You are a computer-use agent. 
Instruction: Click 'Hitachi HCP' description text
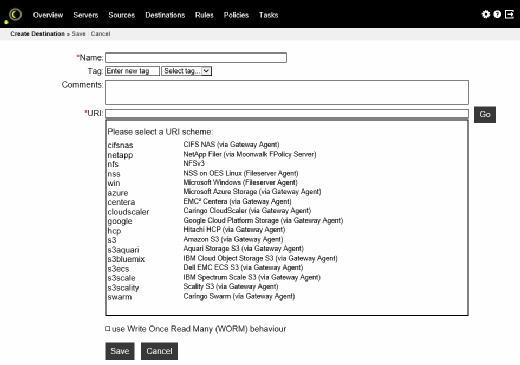234,230
